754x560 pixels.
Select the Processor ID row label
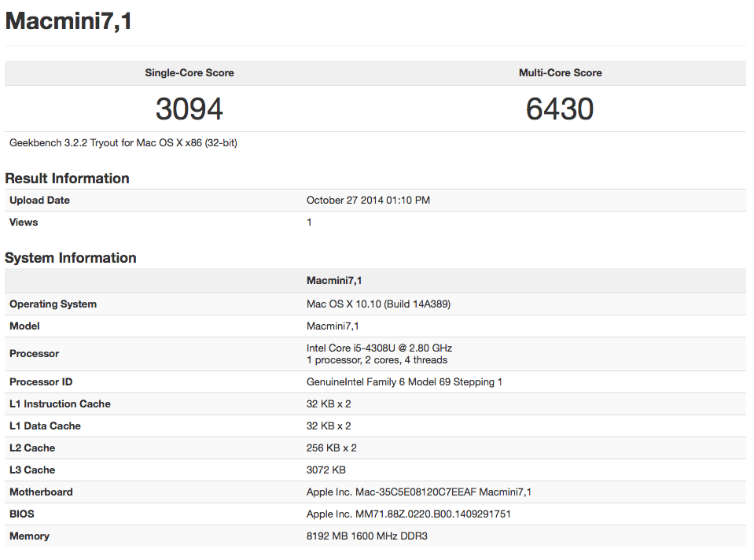tap(41, 382)
